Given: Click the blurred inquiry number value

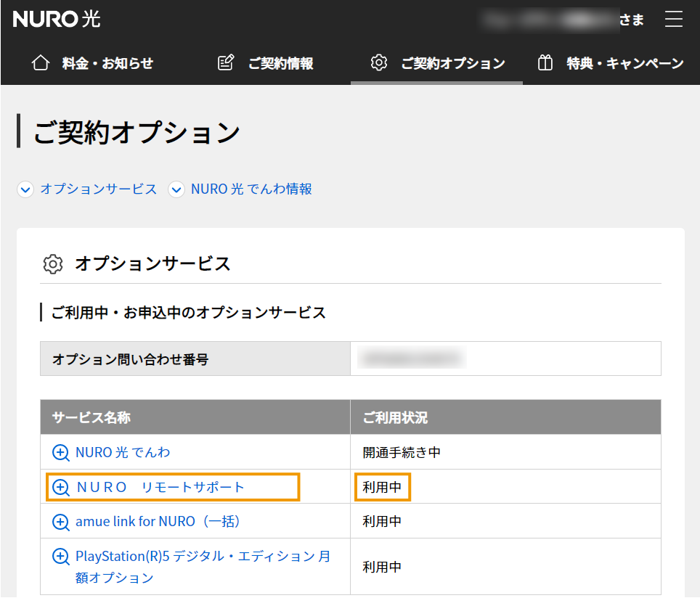Looking at the screenshot, I should click(x=412, y=359).
